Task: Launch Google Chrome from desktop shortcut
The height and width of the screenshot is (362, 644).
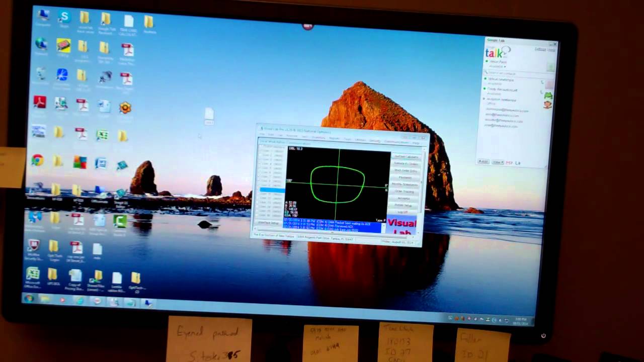Action: [x=37, y=161]
